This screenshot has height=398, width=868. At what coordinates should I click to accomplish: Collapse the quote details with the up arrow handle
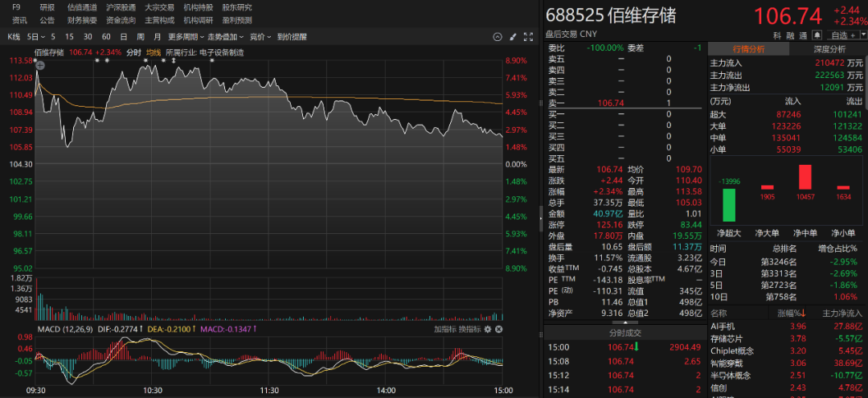(x=625, y=322)
